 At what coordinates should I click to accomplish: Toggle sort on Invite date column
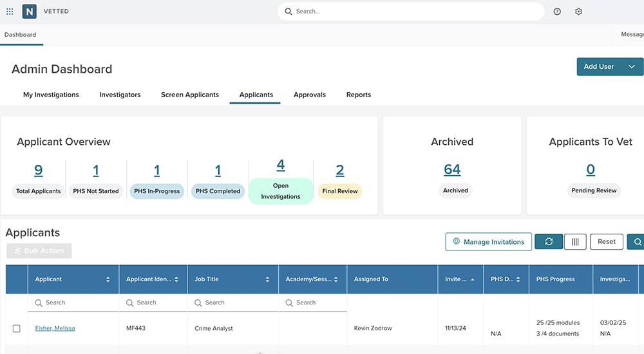coord(473,279)
